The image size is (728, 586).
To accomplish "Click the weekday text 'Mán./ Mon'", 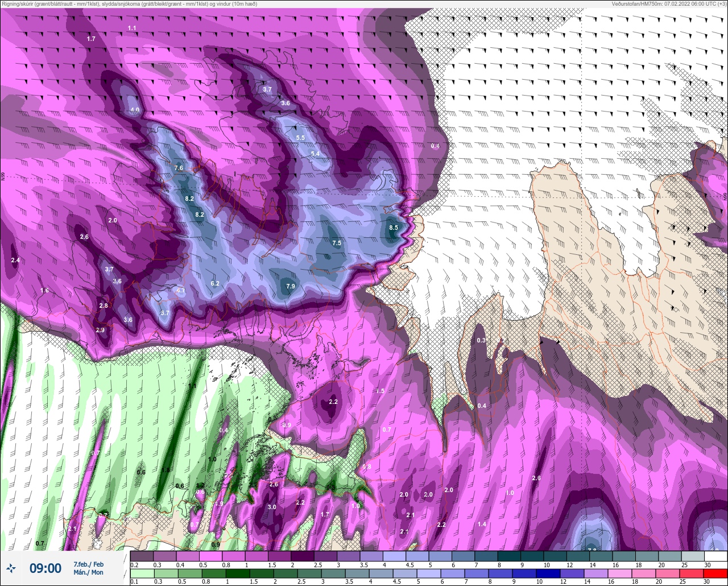I will (x=89, y=572).
